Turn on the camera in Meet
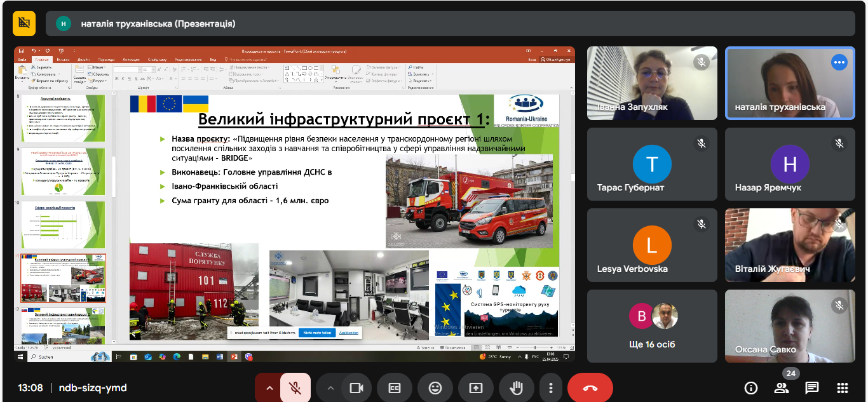Viewport: 868px width, 402px height. click(x=356, y=388)
